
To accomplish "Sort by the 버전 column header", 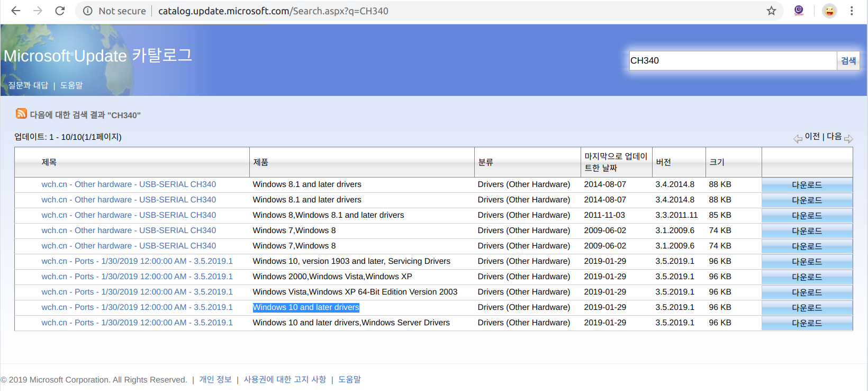I will pyautogui.click(x=663, y=162).
